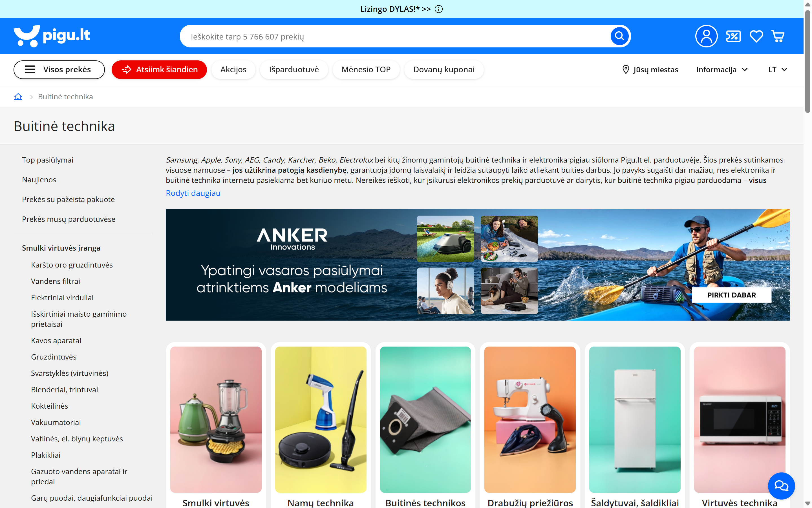Open the Akcijos tab
The height and width of the screenshot is (508, 812).
pyautogui.click(x=233, y=69)
